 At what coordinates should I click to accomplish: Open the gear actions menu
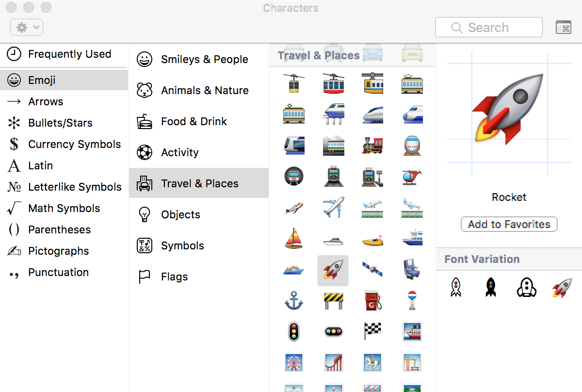[26, 27]
